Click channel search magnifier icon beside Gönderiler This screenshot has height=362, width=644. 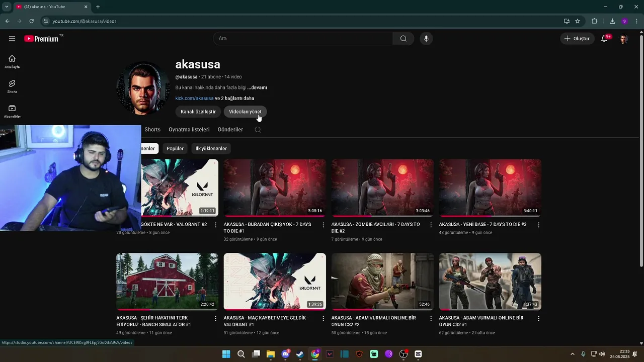point(258,130)
